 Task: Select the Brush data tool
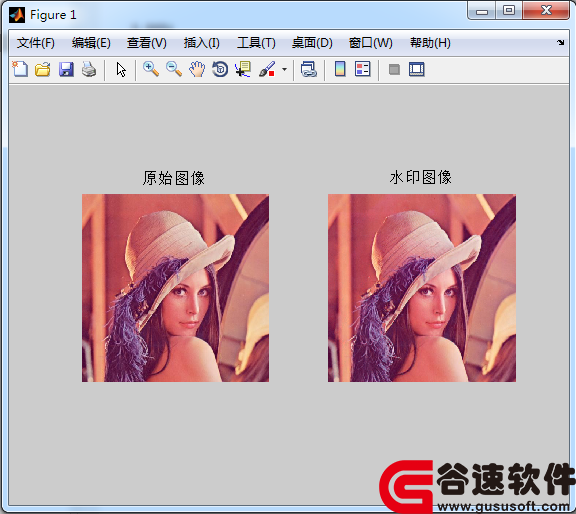(267, 69)
